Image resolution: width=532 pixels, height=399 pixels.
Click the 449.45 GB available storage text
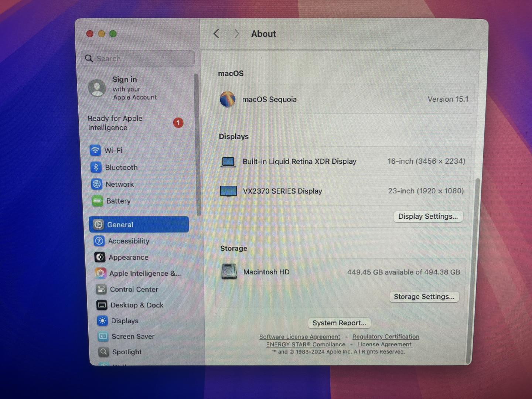coord(403,272)
